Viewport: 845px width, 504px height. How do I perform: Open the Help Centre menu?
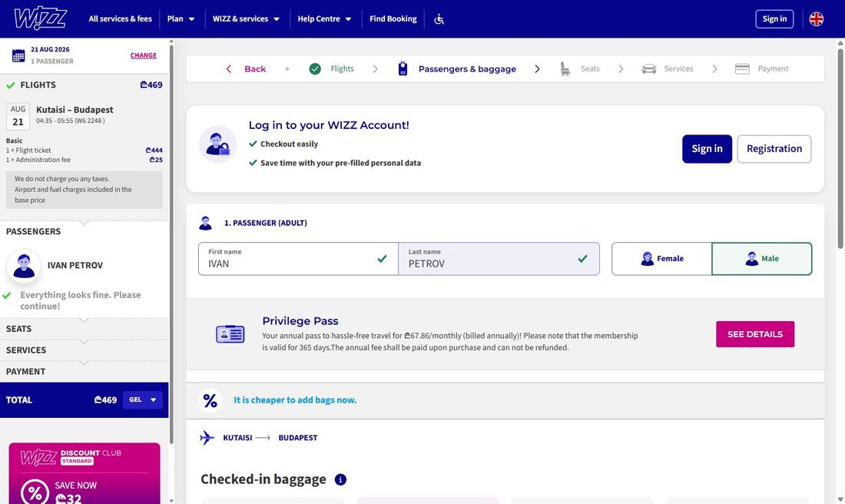324,19
